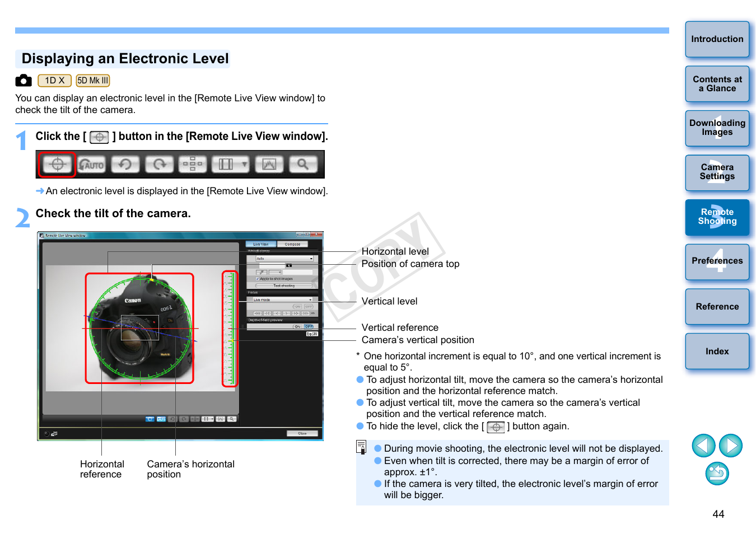
Task: Turn depth-of-field preview OFF
Action: [309, 326]
